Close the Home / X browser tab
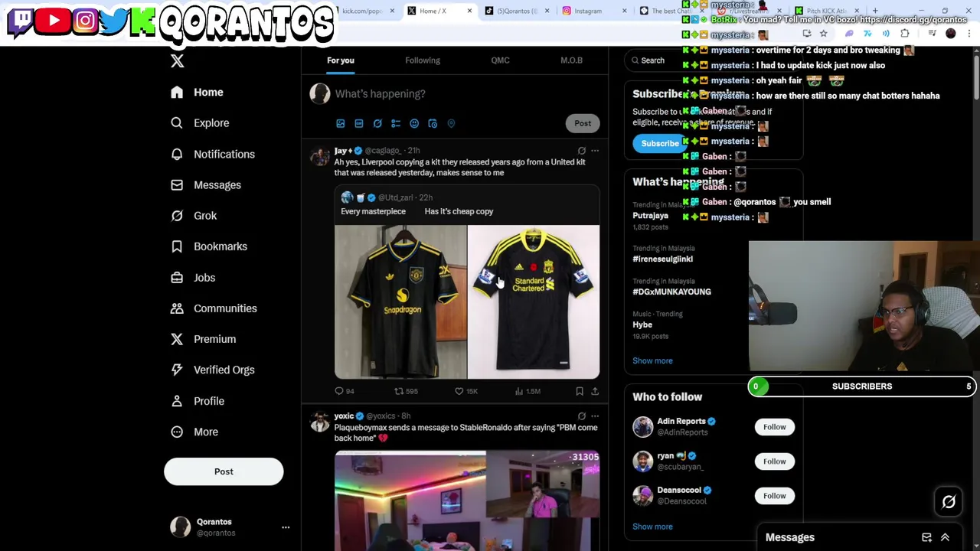This screenshot has width=980, height=551. coord(469,11)
